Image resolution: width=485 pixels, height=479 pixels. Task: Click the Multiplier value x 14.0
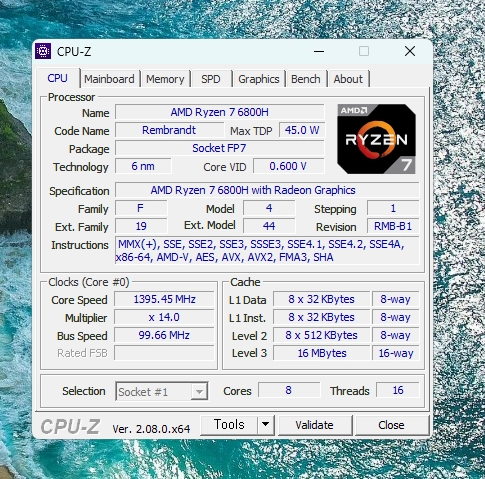click(164, 317)
